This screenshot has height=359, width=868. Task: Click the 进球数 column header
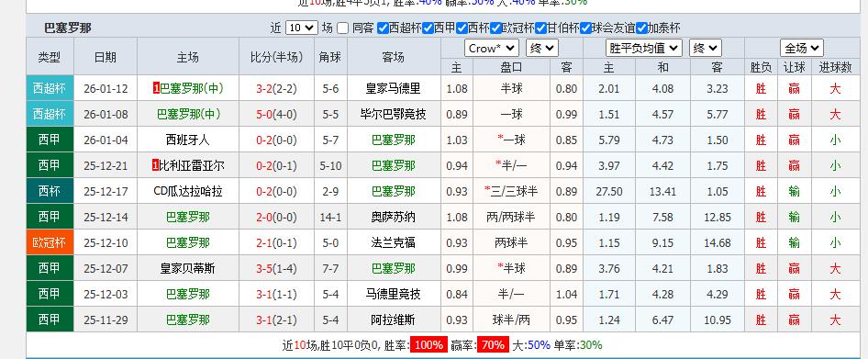(835, 67)
